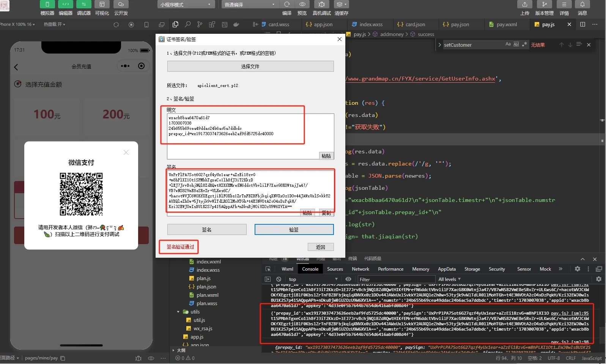The image size is (606, 364).
Task: Open the pay.js? [sm]:95 source link
Action: (570, 313)
